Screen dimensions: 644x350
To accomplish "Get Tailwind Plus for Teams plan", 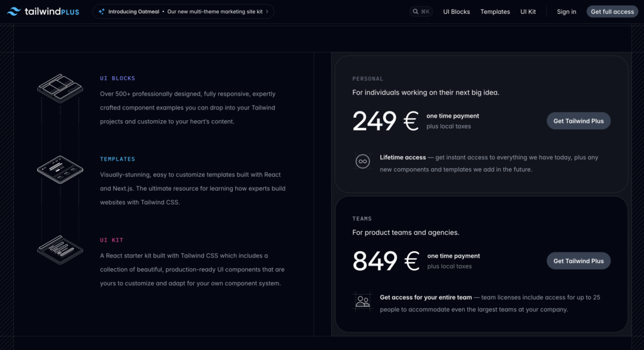I will coord(578,261).
